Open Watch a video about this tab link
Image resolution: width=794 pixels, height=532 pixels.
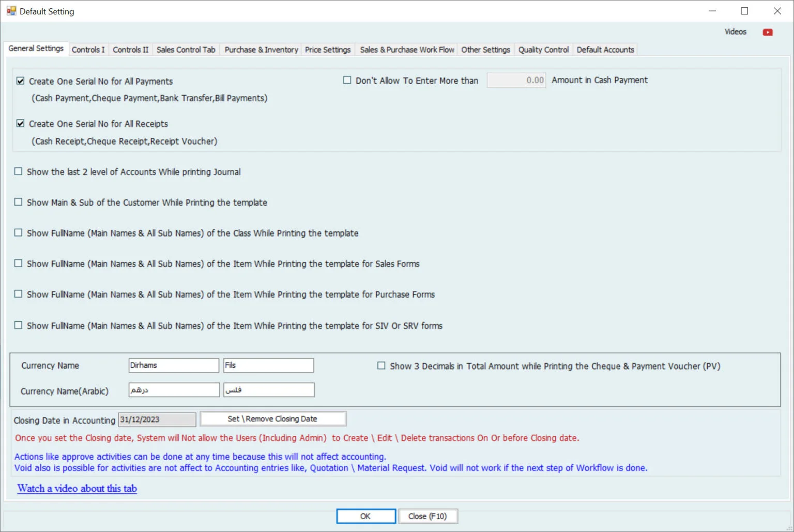77,489
